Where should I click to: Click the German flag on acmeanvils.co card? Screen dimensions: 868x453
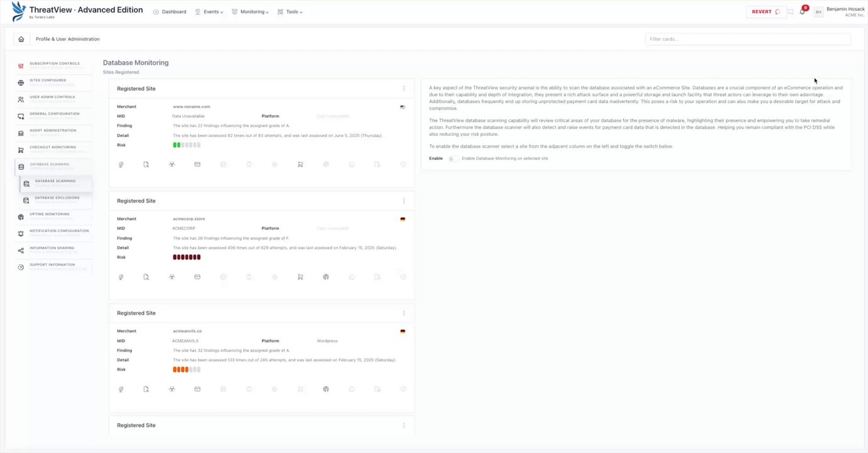[403, 331]
